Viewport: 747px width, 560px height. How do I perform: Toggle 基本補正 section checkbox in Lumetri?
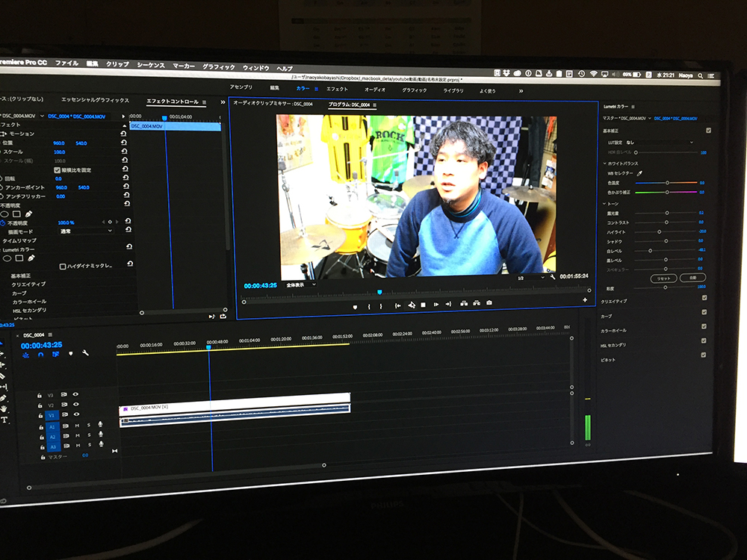coord(708,131)
